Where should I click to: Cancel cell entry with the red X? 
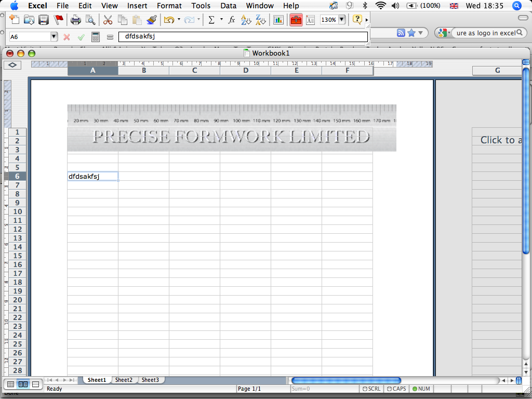(66, 37)
